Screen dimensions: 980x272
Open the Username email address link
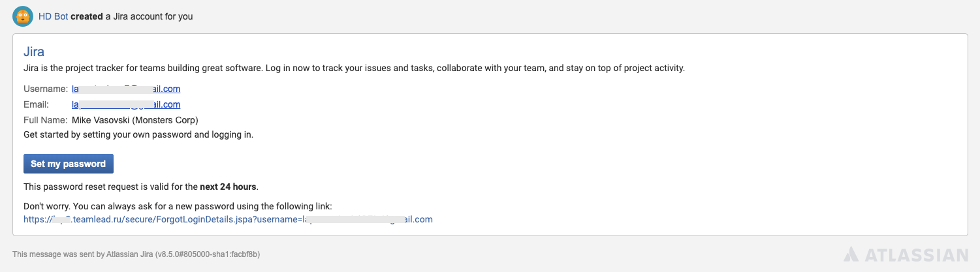[x=126, y=89]
